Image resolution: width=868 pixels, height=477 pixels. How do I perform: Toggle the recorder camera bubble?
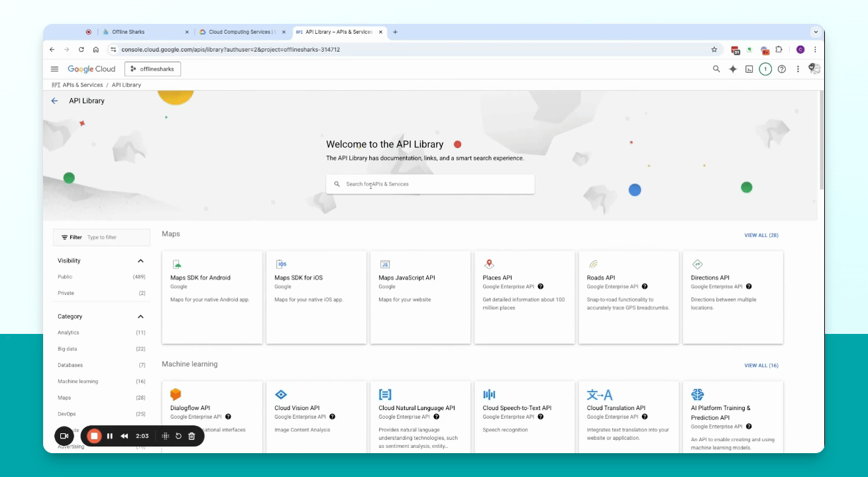64,436
